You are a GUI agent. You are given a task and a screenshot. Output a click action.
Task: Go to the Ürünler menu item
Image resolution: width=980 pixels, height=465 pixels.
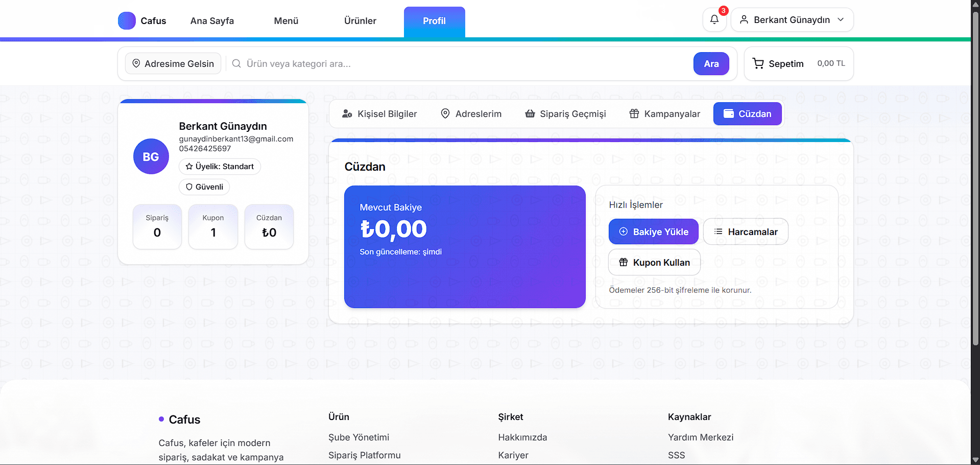(x=360, y=21)
